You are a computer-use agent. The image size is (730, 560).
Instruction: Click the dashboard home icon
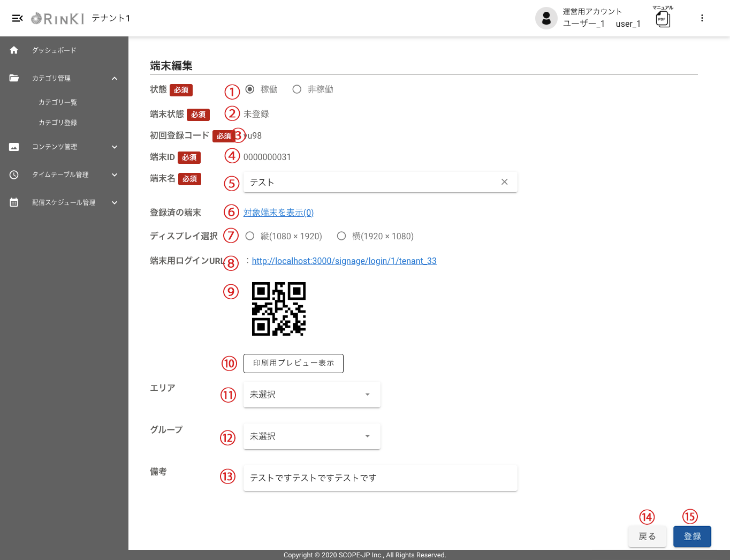pos(14,50)
